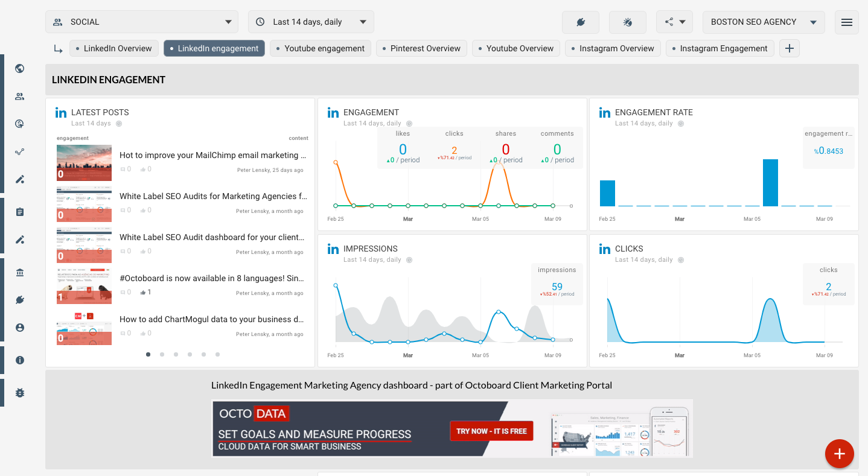Click the bug-with-cursor button in top bar
Viewport: 868px width, 476px height.
pyautogui.click(x=628, y=22)
